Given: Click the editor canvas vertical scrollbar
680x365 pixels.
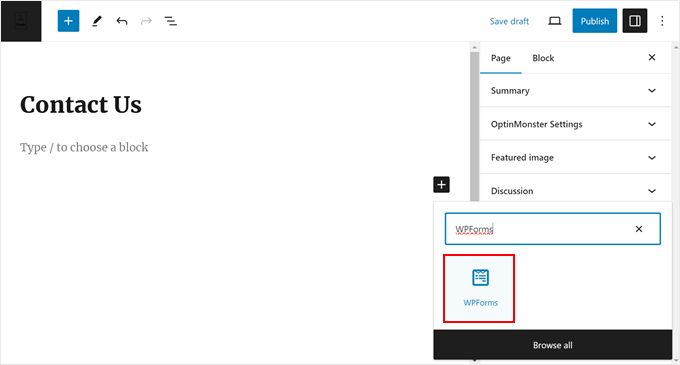Looking at the screenshot, I should click(x=474, y=126).
